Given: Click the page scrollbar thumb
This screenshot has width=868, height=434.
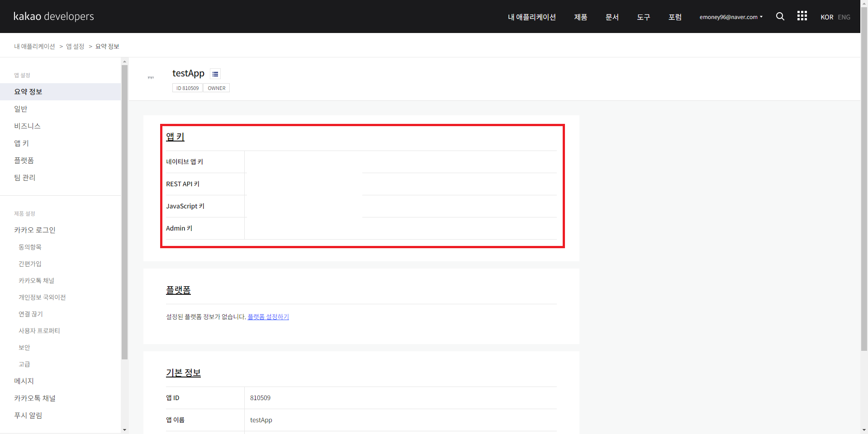Looking at the screenshot, I should coord(864,179).
